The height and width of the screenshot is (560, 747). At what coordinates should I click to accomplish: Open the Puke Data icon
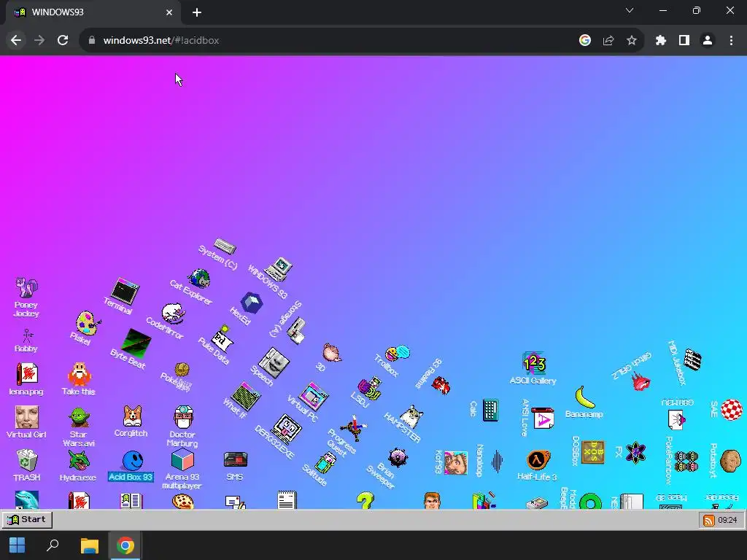tap(222, 338)
